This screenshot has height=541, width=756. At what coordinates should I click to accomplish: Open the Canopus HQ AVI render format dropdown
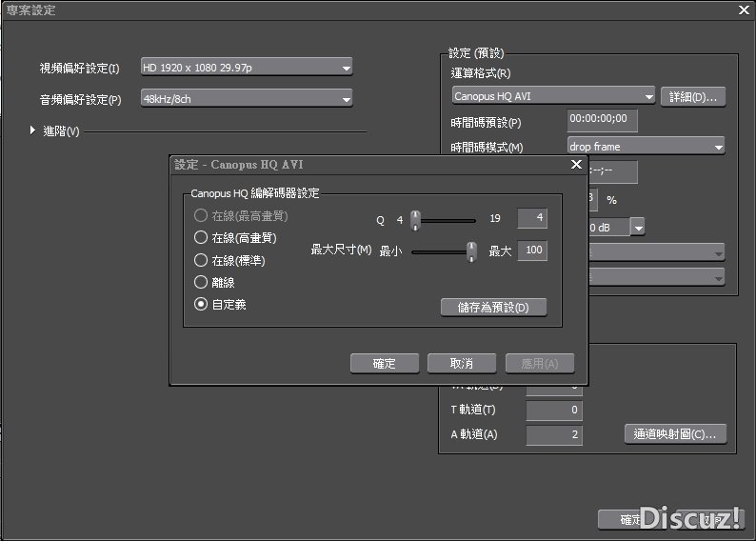tap(553, 95)
